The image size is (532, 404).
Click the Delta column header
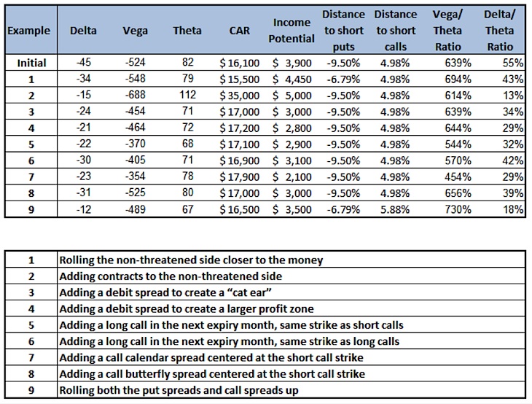pos(83,31)
